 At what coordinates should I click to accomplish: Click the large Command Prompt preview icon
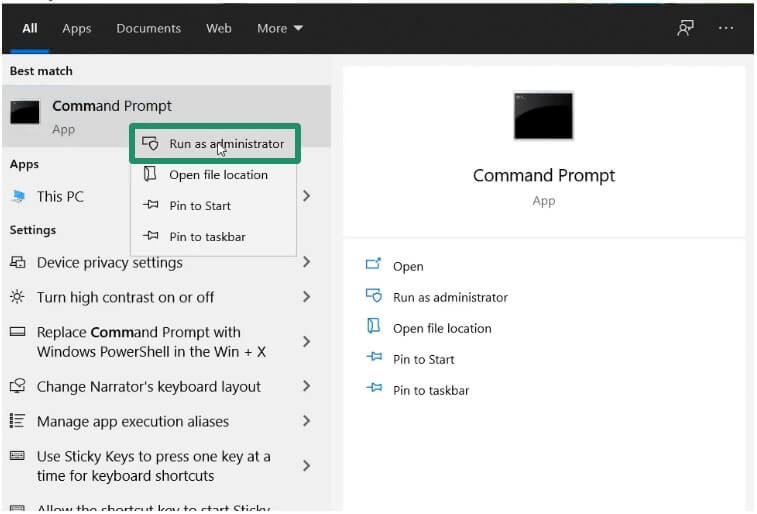[543, 116]
